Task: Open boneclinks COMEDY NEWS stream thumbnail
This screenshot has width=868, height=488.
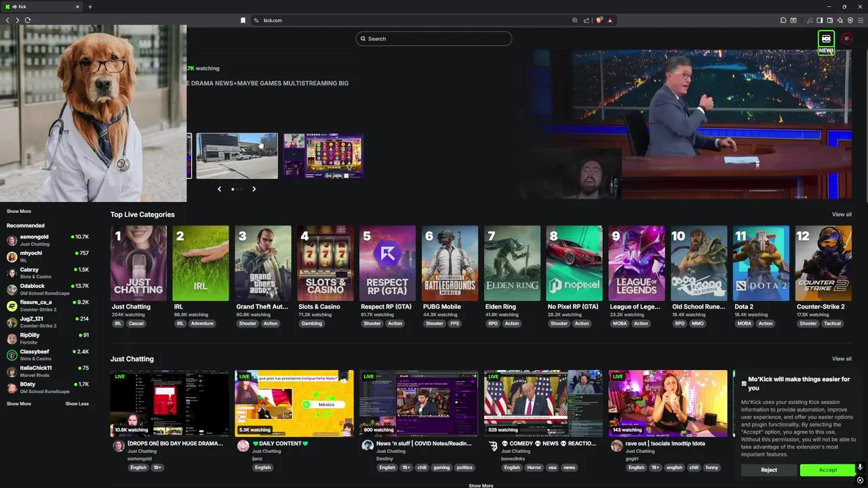Action: pyautogui.click(x=543, y=403)
